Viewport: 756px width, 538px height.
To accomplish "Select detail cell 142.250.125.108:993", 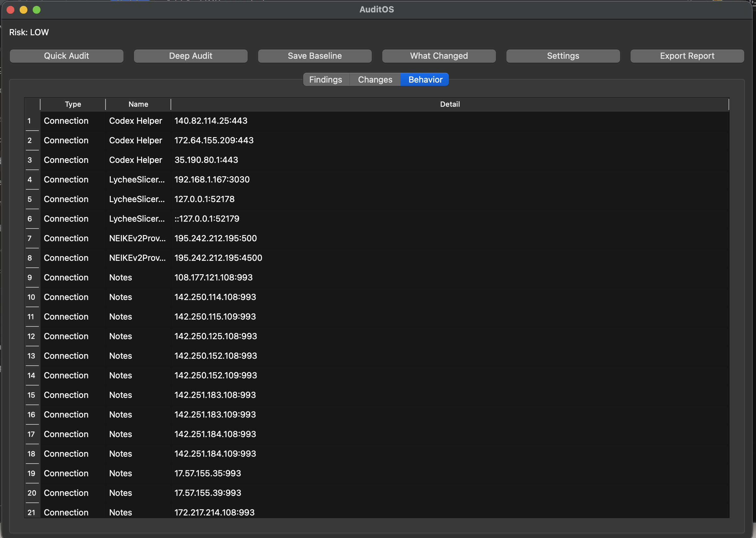I will (450, 336).
